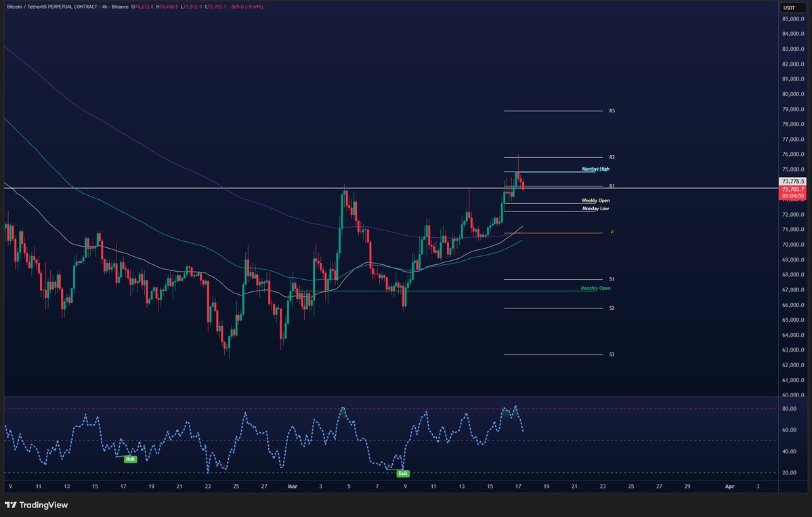Click the orange P pivot label
The width and height of the screenshot is (812, 517).
(612, 232)
